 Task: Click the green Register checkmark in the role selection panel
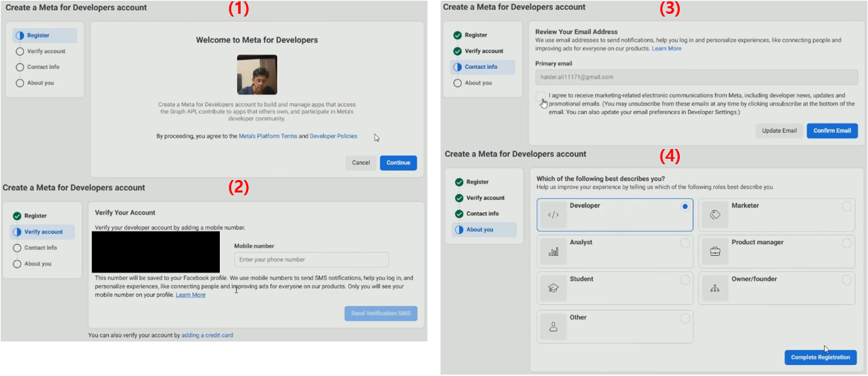point(459,182)
